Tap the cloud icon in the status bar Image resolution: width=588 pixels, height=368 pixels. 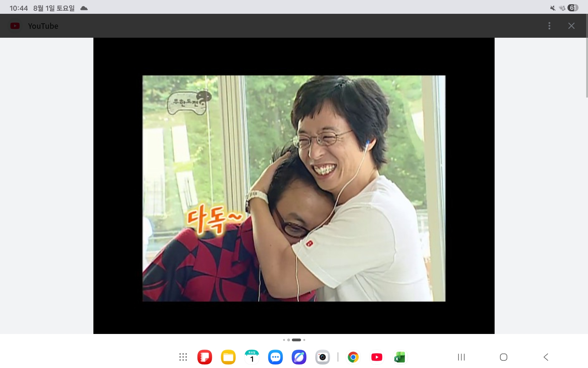[84, 8]
